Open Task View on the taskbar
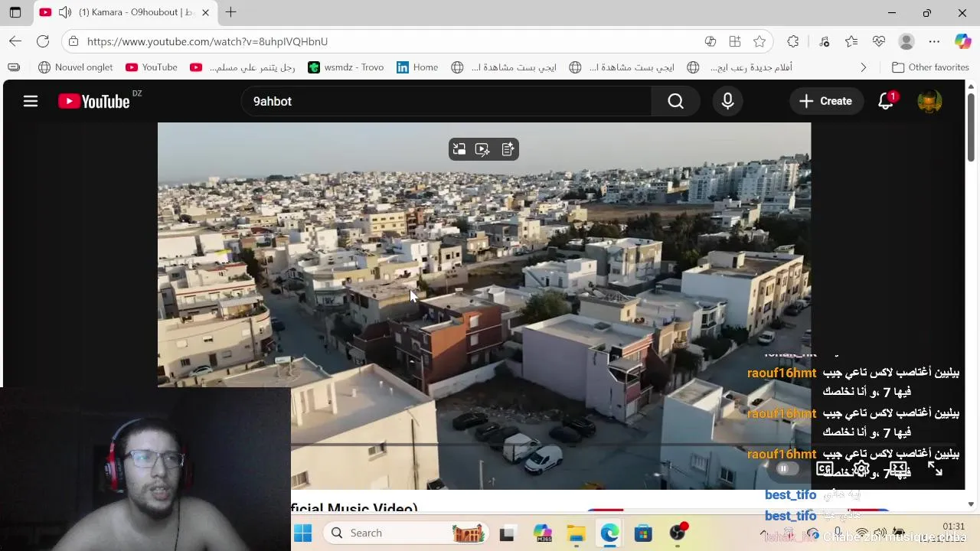Image resolution: width=980 pixels, height=551 pixels. (x=507, y=533)
